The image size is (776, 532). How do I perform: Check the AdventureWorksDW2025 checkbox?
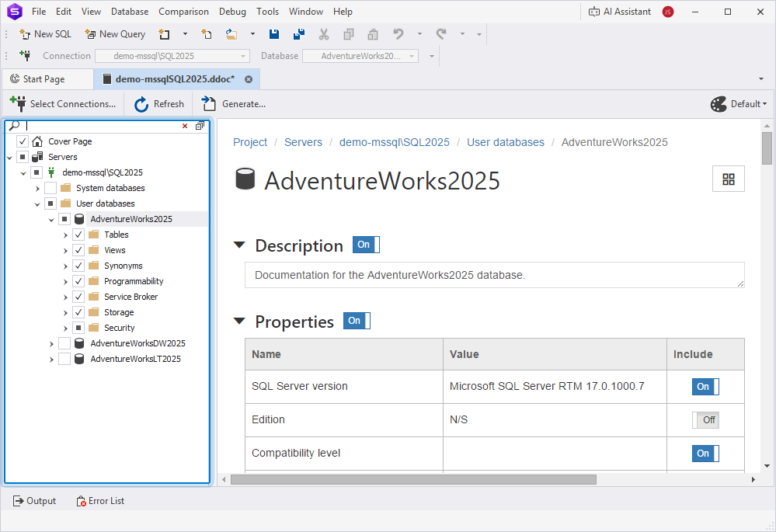[64, 343]
